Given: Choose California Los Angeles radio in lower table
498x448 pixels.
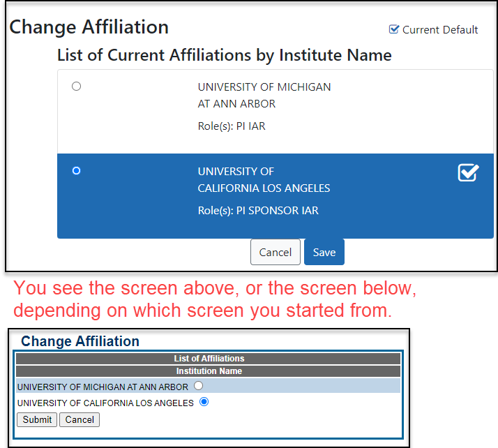Looking at the screenshot, I should [x=204, y=402].
